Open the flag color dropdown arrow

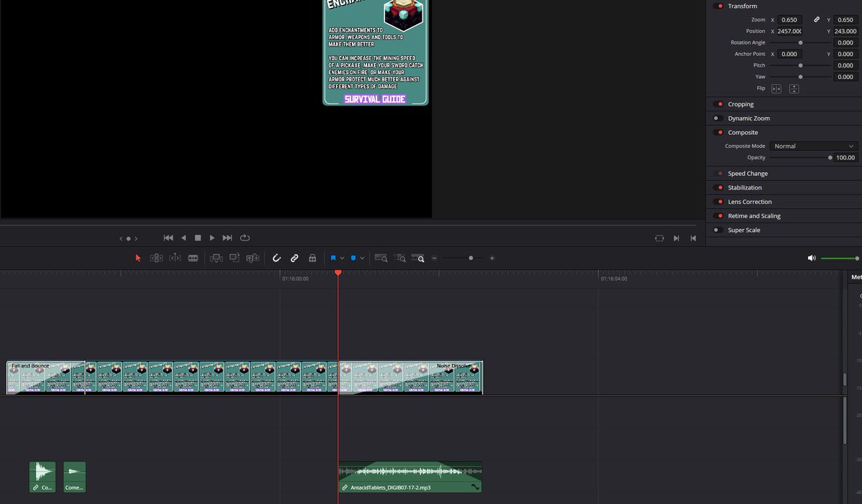pyautogui.click(x=342, y=258)
